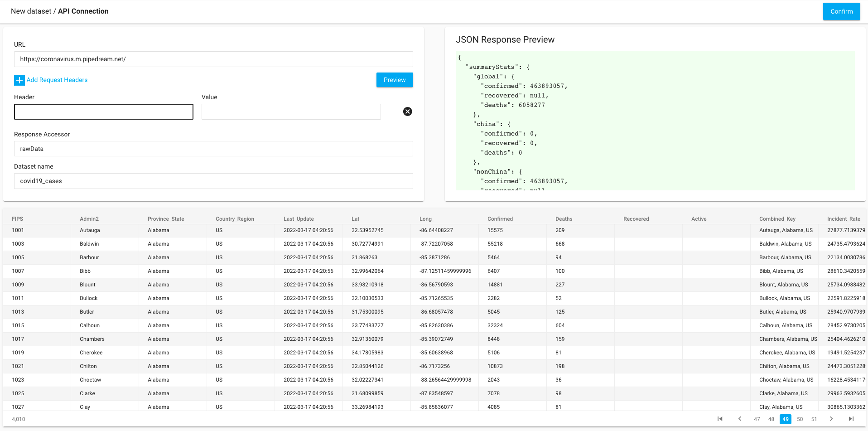Go to the next results page
Viewport: 868px width, 431px height.
(x=831, y=419)
